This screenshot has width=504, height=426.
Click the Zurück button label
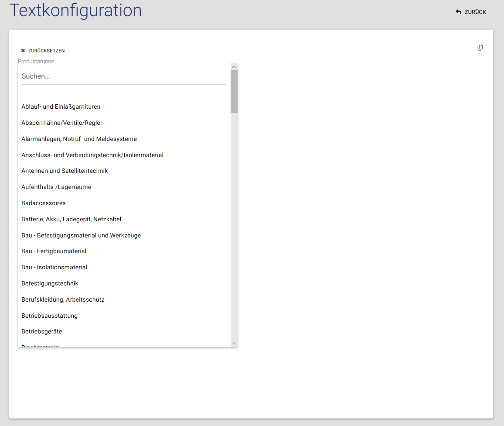click(x=475, y=12)
